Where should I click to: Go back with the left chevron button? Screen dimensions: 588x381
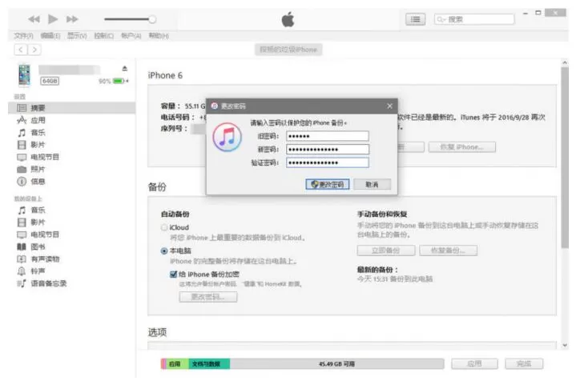[x=21, y=50]
